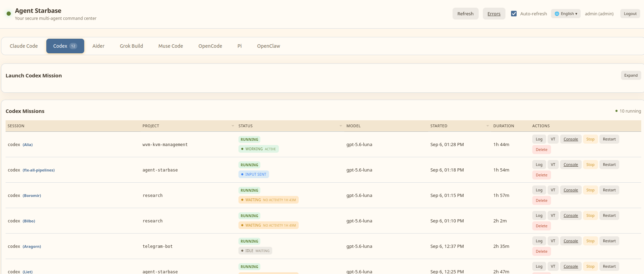Image resolution: width=644 pixels, height=274 pixels.
Task: Delete the Bilbo session
Action: [541, 226]
